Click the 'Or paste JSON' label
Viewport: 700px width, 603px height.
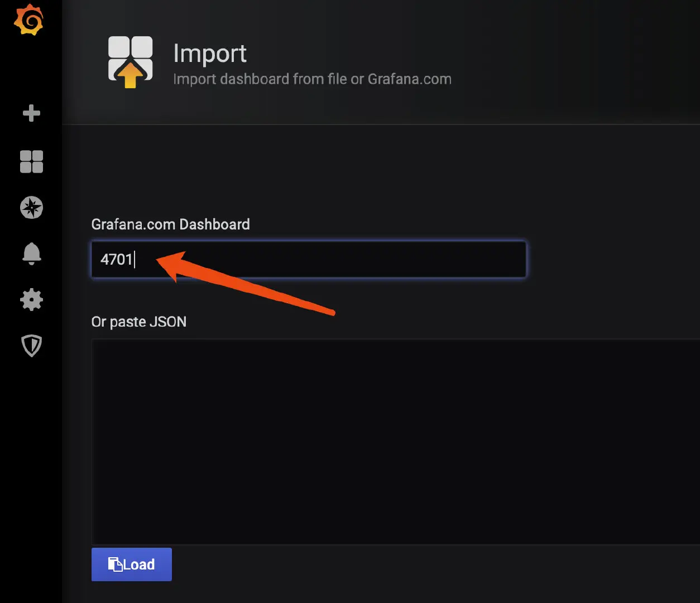tap(139, 322)
